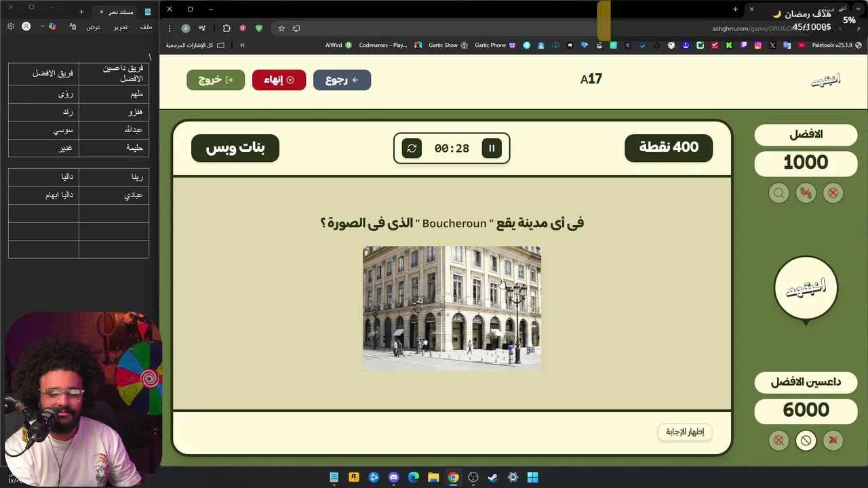Click the table cell ملهم in Notepad
868x488 pixels.
coord(114,95)
